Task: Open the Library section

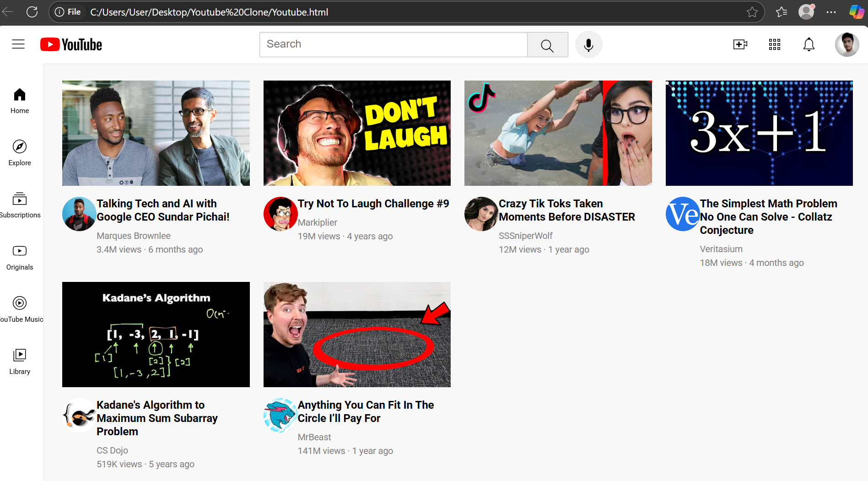Action: [19, 361]
